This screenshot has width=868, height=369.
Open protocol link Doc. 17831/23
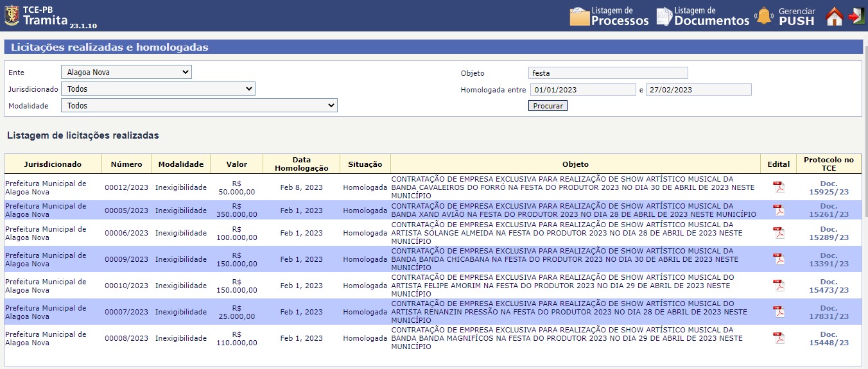click(829, 312)
